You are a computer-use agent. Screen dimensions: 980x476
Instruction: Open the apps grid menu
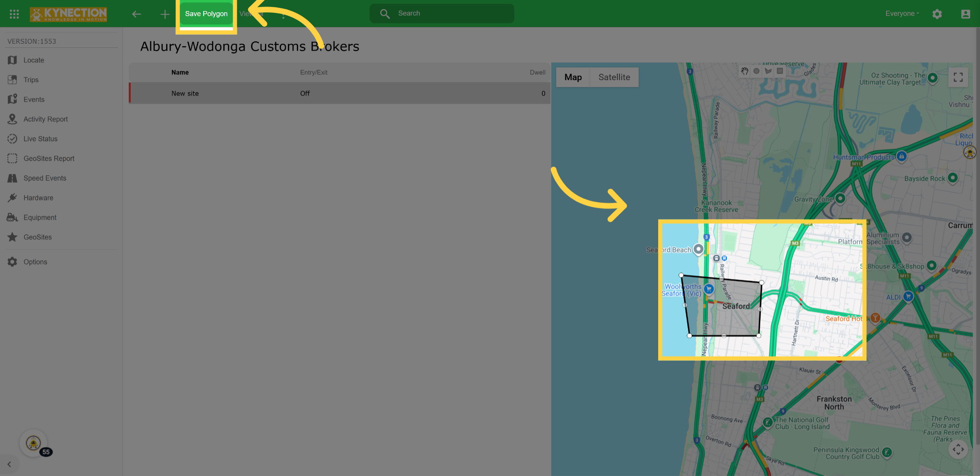point(14,14)
